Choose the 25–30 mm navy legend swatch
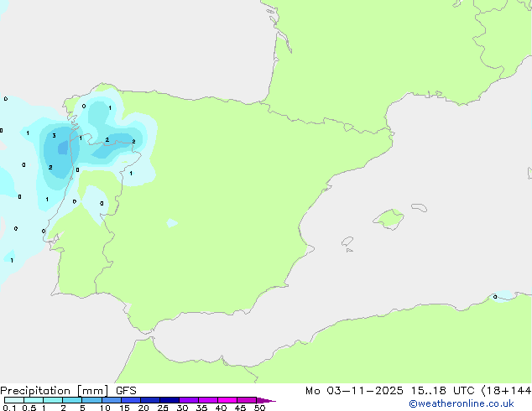Image resolution: width=532 pixels, height=411 pixels. pyautogui.click(x=170, y=400)
